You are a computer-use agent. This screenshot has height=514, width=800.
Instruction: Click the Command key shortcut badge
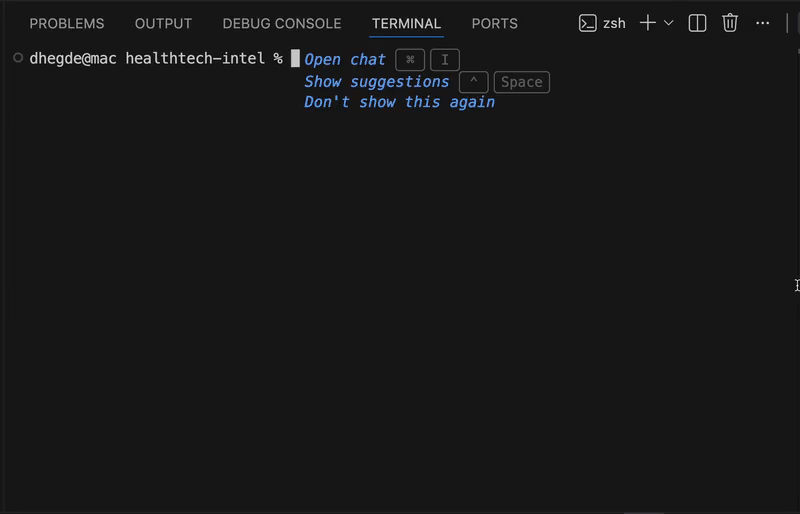click(x=410, y=60)
